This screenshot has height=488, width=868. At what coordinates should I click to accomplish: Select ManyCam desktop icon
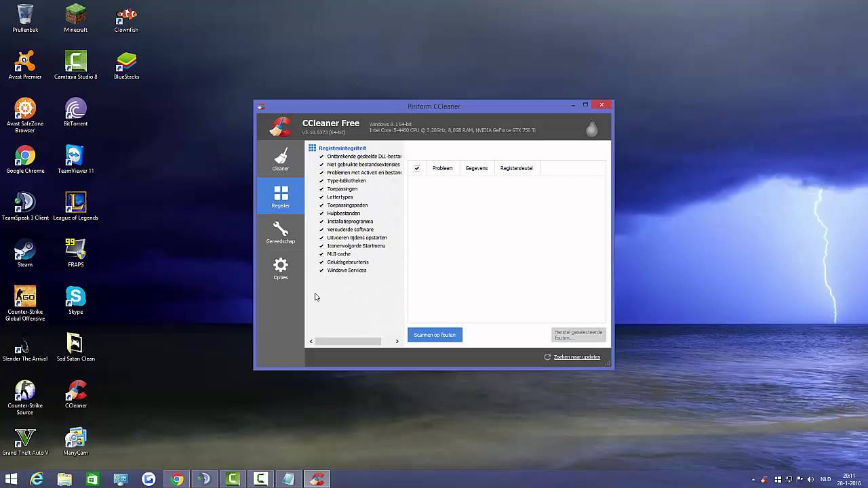point(75,441)
